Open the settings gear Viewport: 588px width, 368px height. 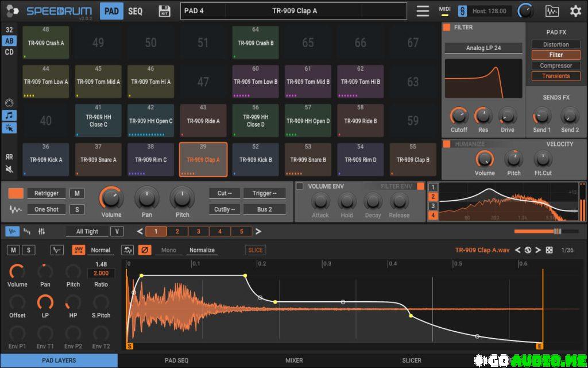[x=577, y=10]
